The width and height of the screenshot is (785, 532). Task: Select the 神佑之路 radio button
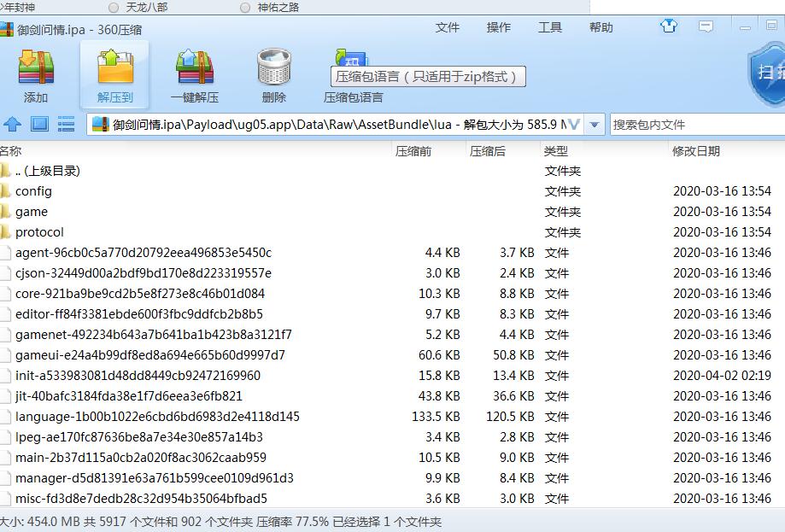pyautogui.click(x=245, y=7)
